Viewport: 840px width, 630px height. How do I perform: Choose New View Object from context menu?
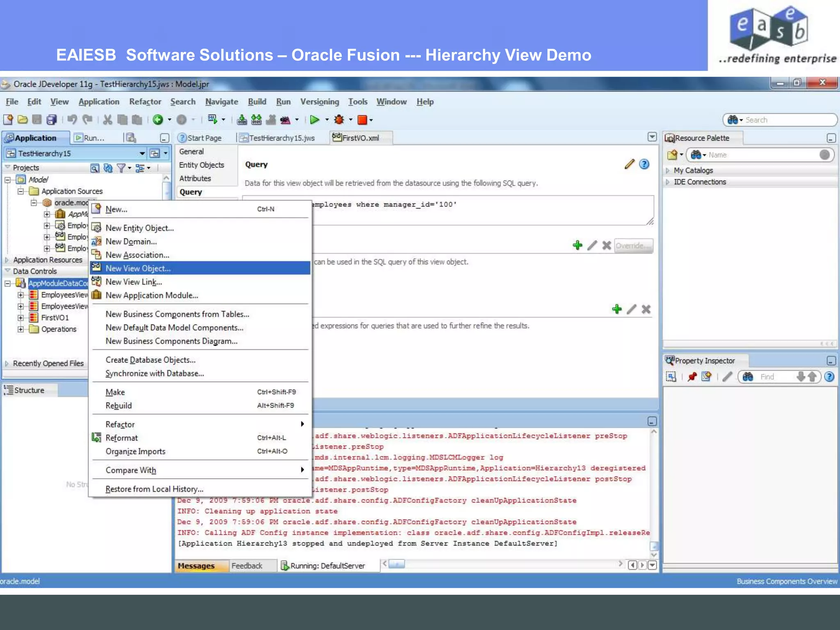[x=200, y=268]
